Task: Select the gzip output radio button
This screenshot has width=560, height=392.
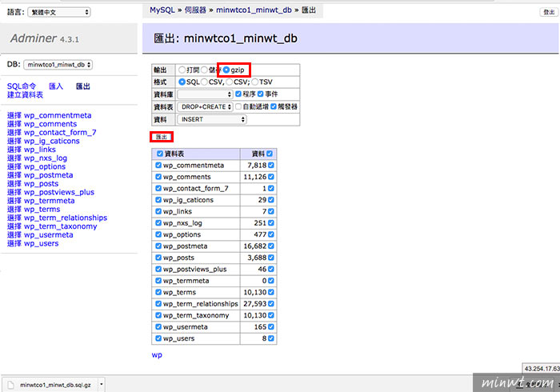Action: click(x=226, y=70)
